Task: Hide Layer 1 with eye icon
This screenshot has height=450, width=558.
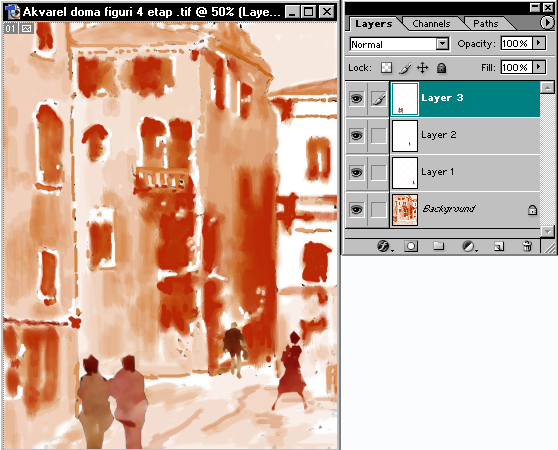Action: 356,173
